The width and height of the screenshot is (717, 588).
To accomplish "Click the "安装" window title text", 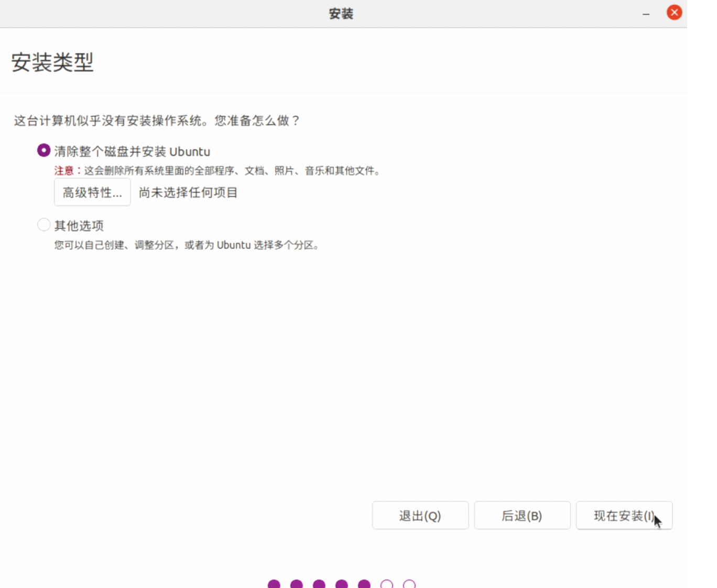I will click(341, 14).
